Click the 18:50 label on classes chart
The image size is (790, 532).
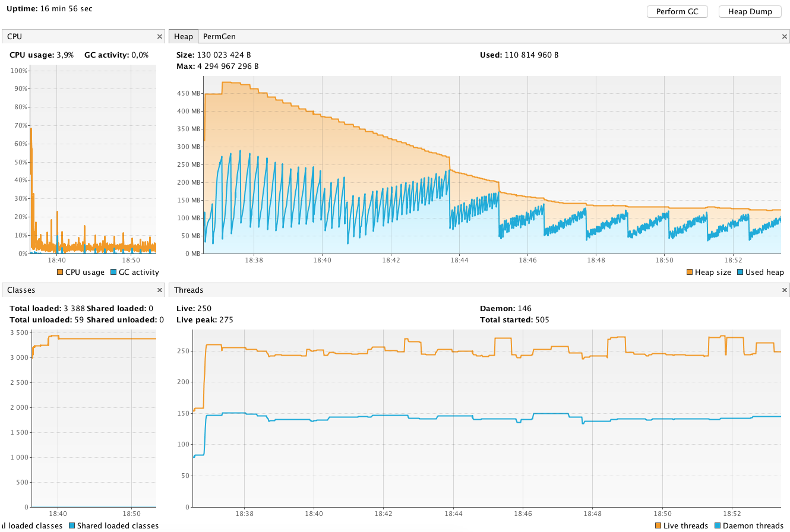click(x=131, y=514)
